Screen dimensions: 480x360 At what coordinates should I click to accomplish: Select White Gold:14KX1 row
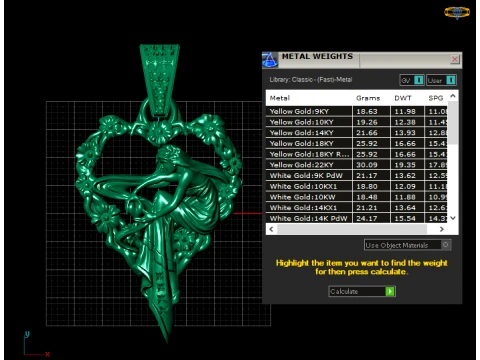357,207
